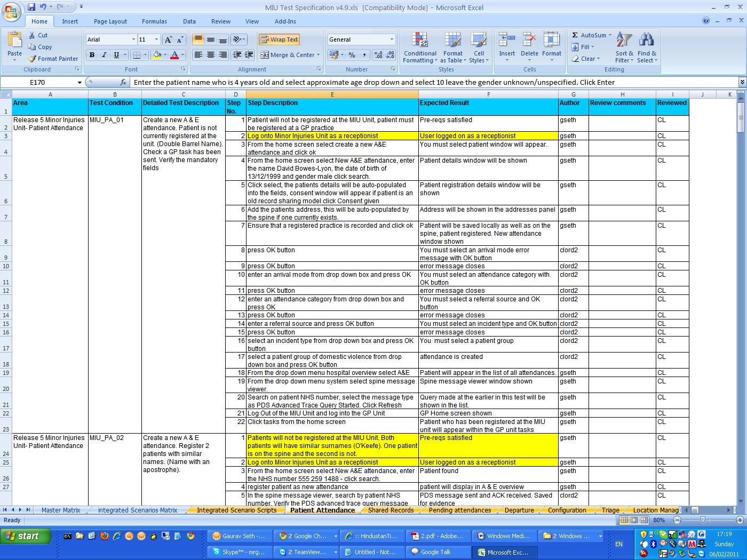Open Skype taskbar button
747x560 pixels.
point(239,552)
